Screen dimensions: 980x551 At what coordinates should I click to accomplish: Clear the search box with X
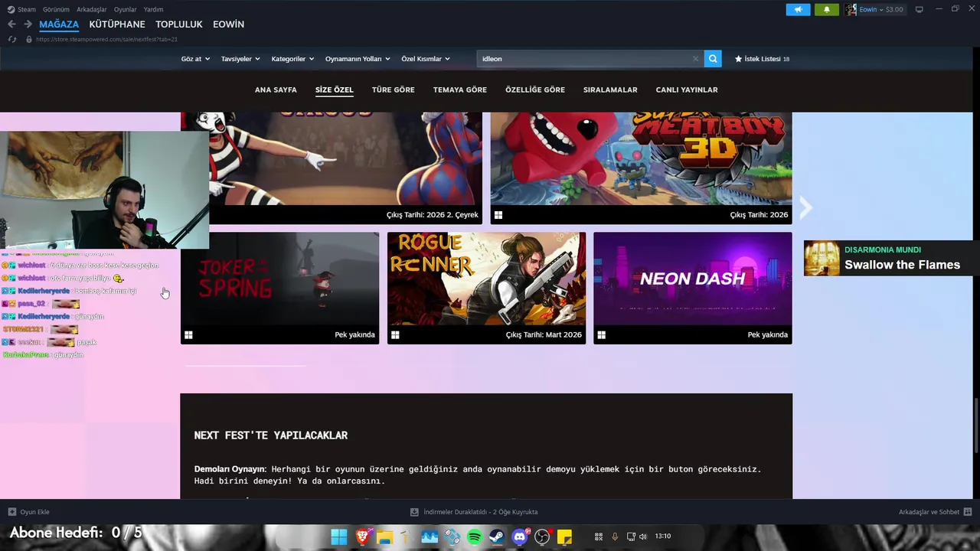tap(695, 58)
